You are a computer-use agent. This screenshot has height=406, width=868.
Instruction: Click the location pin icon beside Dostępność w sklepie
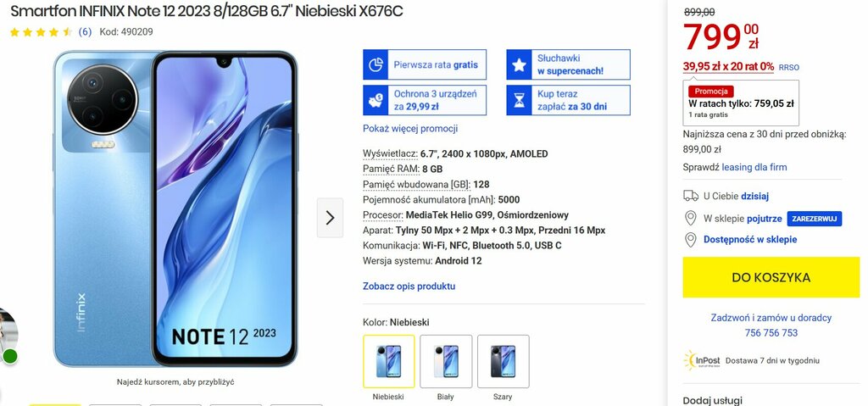point(690,240)
